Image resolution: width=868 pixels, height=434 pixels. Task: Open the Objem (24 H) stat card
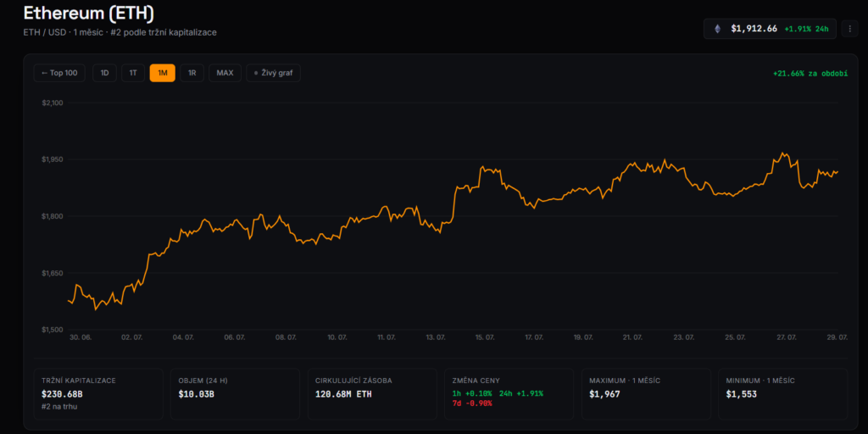tap(236, 393)
